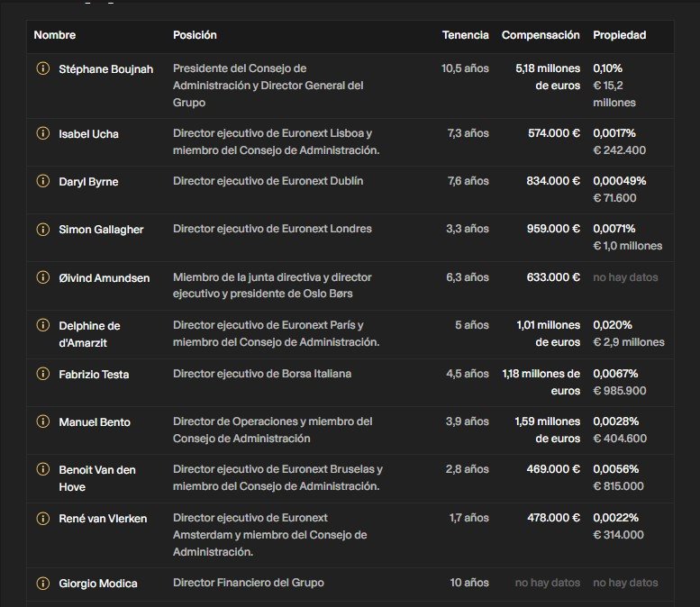Screen dimensions: 700x607
Task: Click tenure value 10 años
Action: click(x=469, y=583)
